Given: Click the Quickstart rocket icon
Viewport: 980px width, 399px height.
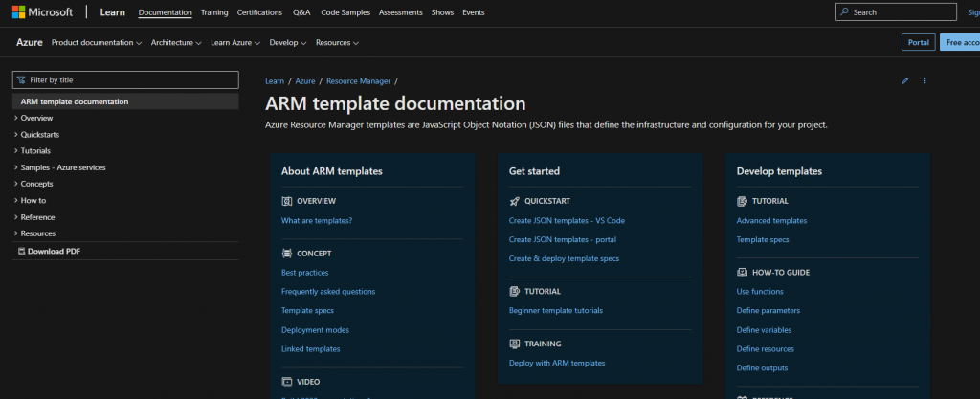Looking at the screenshot, I should point(514,202).
